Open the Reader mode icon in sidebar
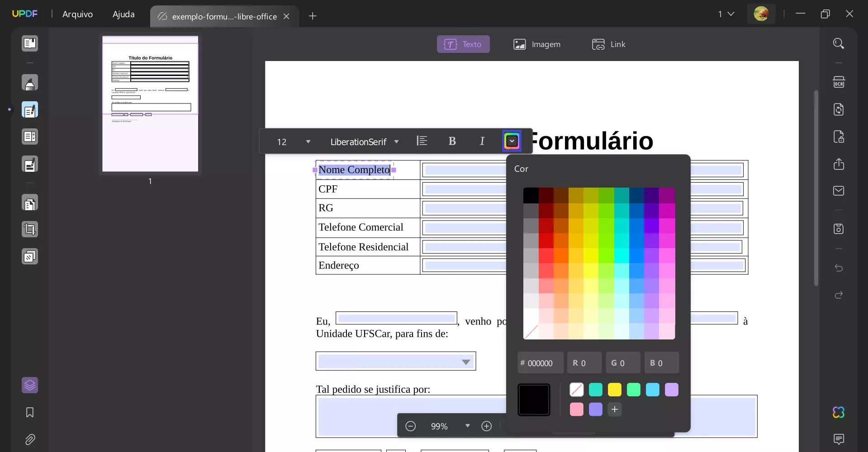This screenshot has height=452, width=868. [x=30, y=43]
